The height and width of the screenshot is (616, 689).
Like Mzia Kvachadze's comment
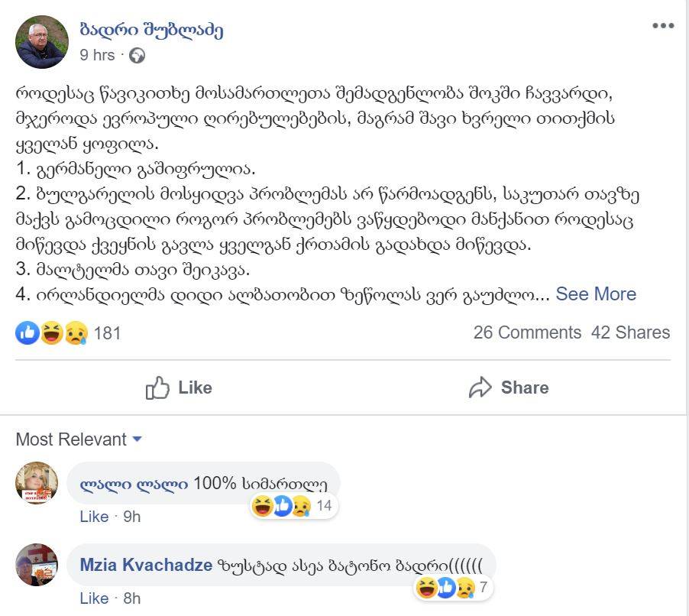click(94, 598)
